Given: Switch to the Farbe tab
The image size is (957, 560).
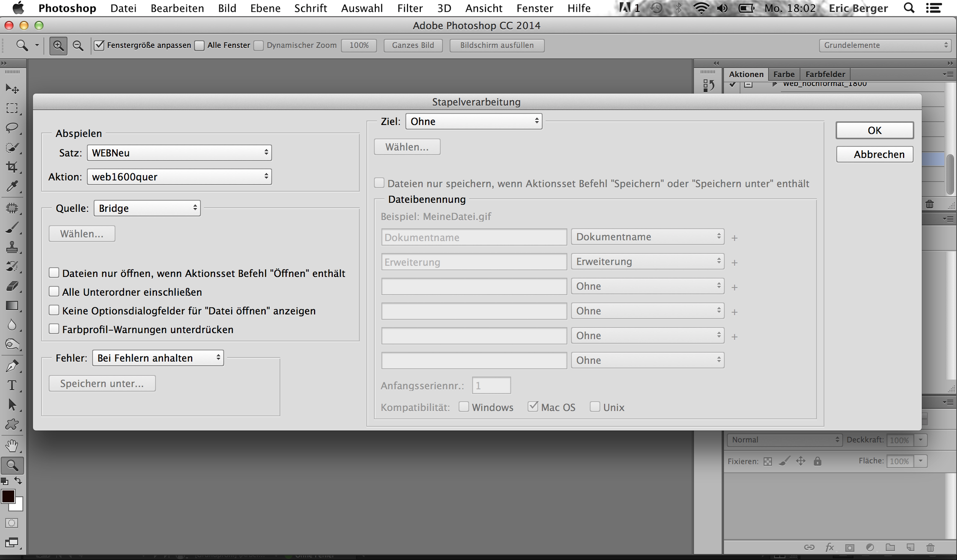Looking at the screenshot, I should 784,74.
